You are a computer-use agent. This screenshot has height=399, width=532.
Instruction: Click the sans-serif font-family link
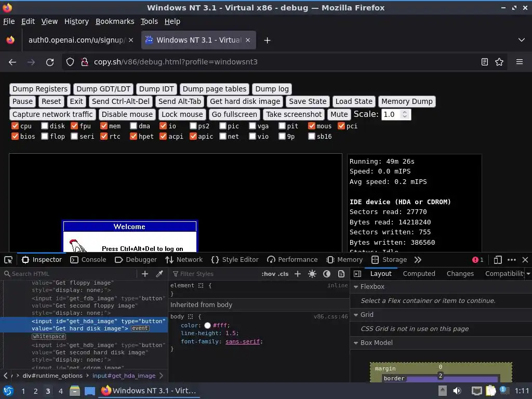pyautogui.click(x=243, y=342)
